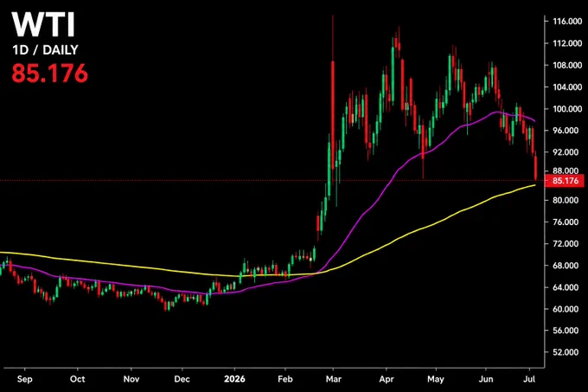The image size is (588, 392).
Task: Click the 60.000 price axis label
Action: pos(566,309)
